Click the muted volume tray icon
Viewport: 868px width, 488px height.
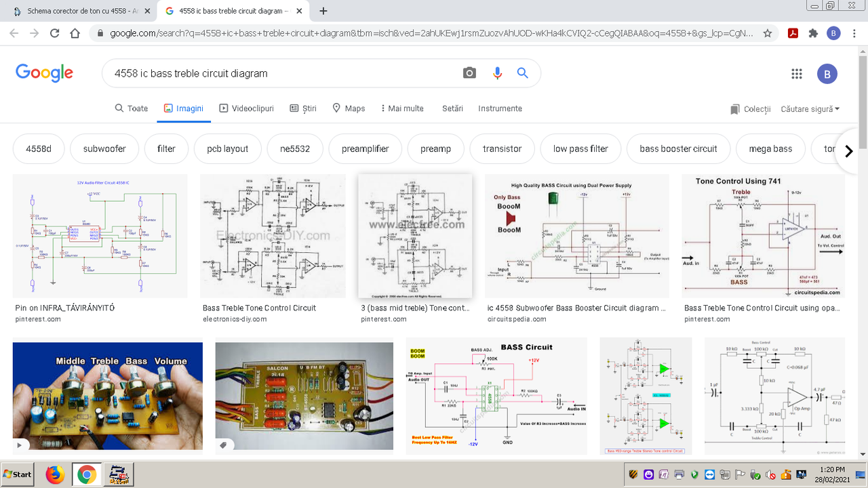point(770,475)
